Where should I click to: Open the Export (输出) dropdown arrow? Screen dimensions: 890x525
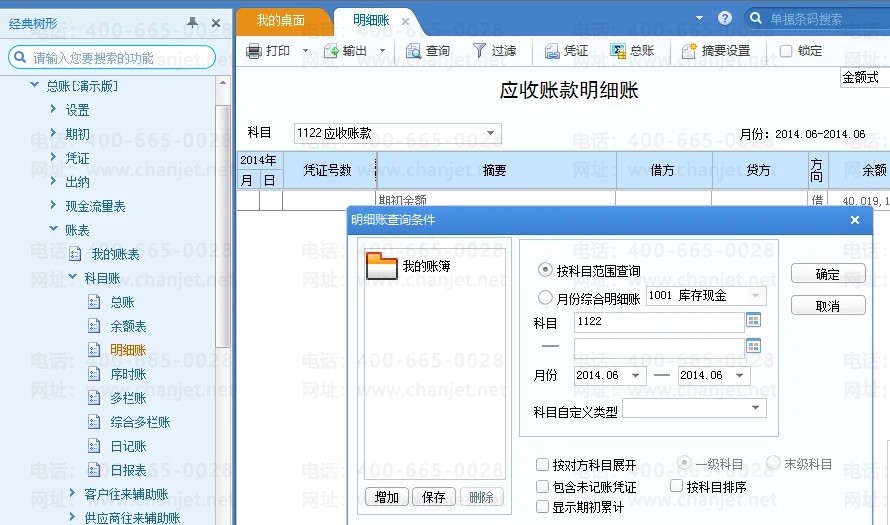pyautogui.click(x=383, y=51)
